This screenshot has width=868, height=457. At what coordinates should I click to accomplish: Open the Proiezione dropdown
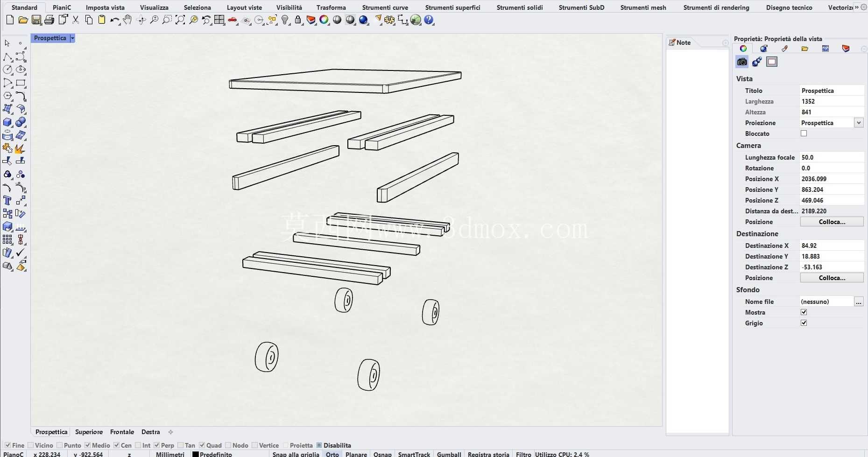(x=859, y=123)
